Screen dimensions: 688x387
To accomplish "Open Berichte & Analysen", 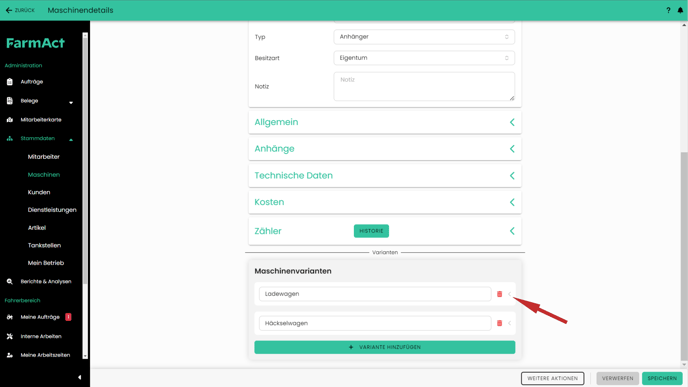I will click(x=46, y=281).
